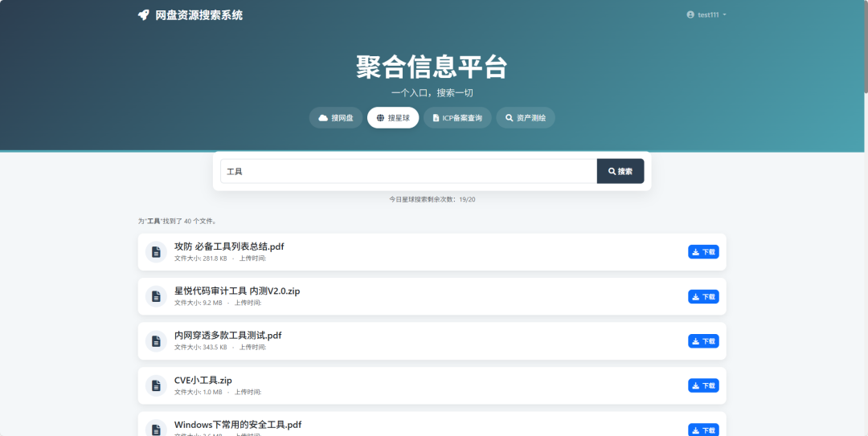The image size is (868, 436).
Task: Click the 搜索 button
Action: 620,172
